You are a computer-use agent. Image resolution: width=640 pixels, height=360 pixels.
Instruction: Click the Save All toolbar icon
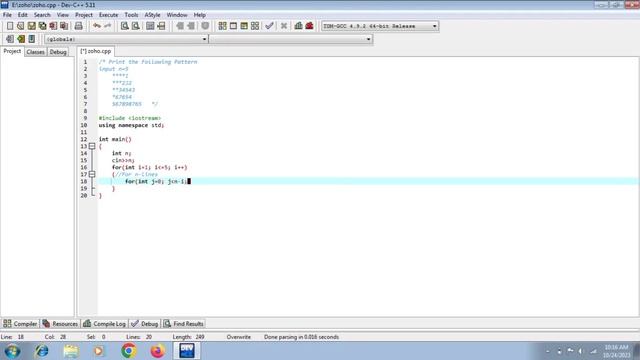click(42, 26)
